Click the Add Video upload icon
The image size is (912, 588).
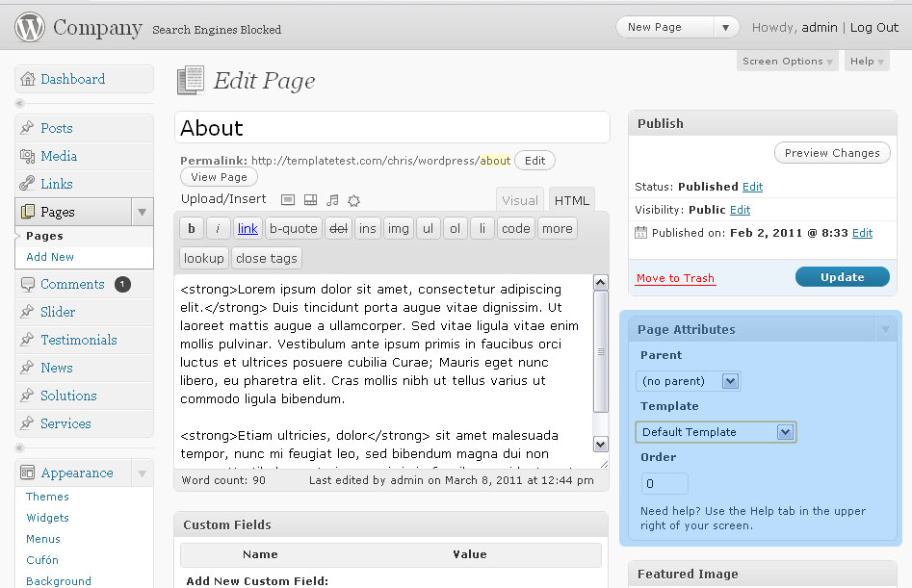pos(310,200)
